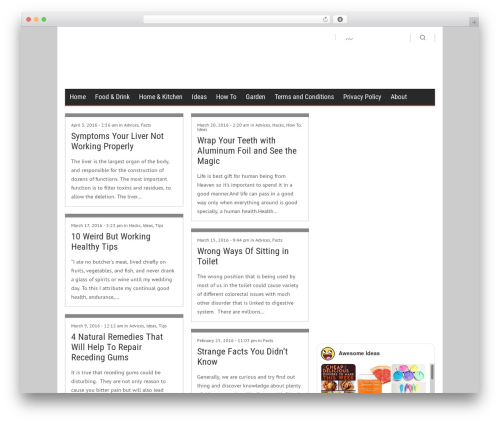Open 4 Natural Remedies receding gums article
Image resolution: width=500 pixels, height=423 pixels.
click(117, 347)
